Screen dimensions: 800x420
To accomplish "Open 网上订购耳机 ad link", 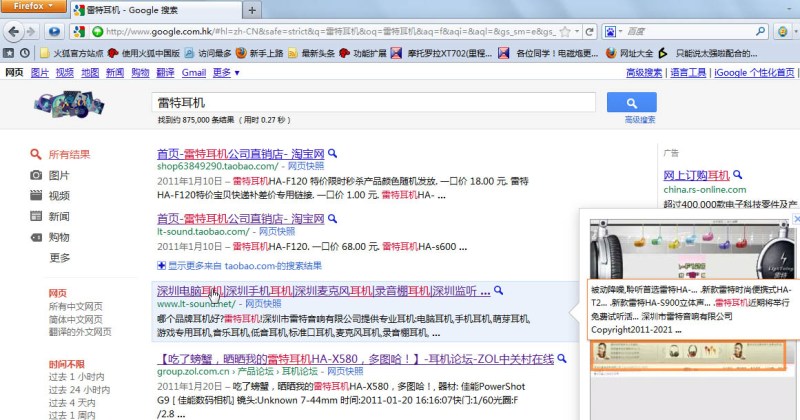I will click(696, 176).
